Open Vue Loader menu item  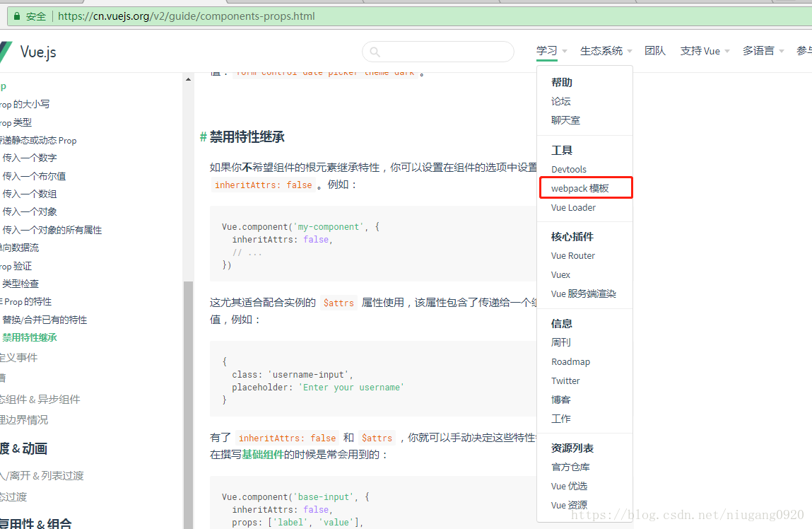pos(573,207)
